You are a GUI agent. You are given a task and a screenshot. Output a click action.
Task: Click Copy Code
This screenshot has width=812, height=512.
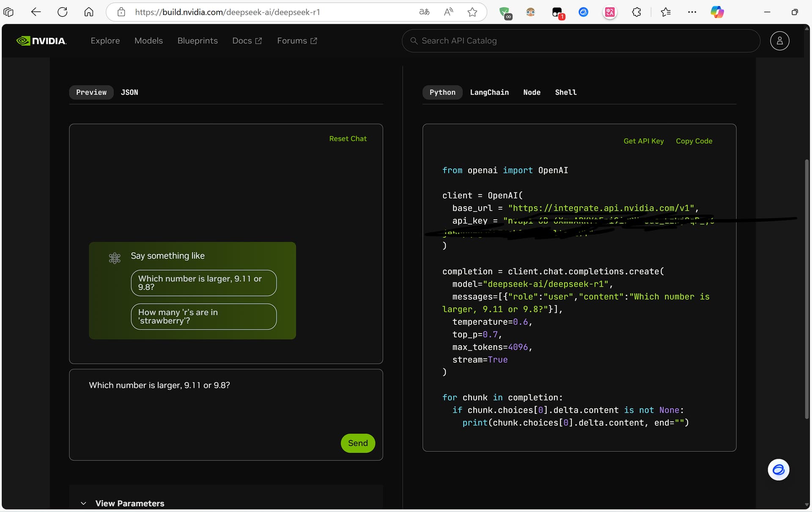coord(694,141)
